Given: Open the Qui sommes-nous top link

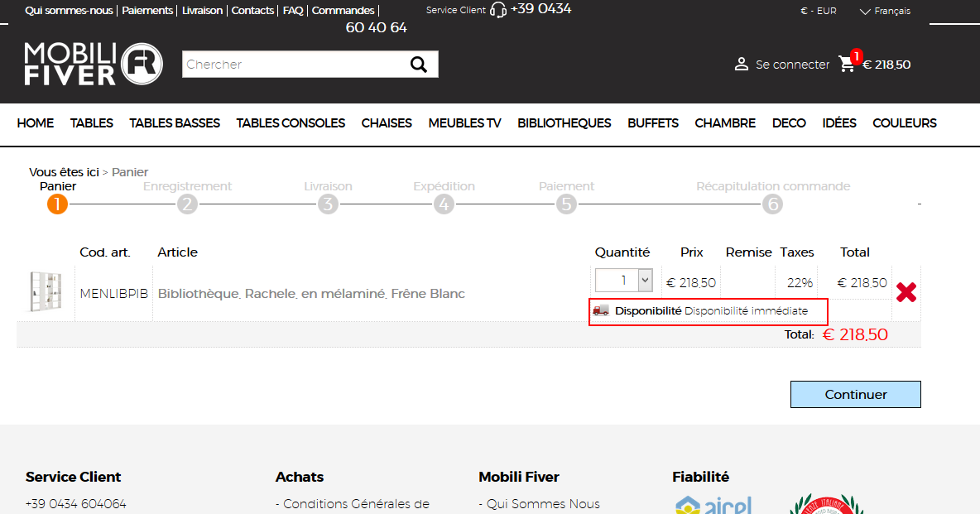Looking at the screenshot, I should [x=69, y=11].
